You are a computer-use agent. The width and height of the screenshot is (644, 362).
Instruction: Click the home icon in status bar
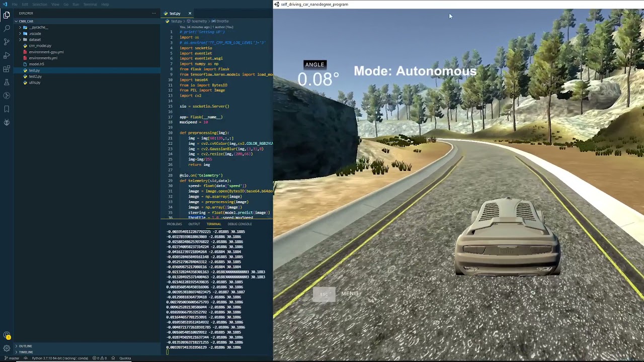coord(113,358)
